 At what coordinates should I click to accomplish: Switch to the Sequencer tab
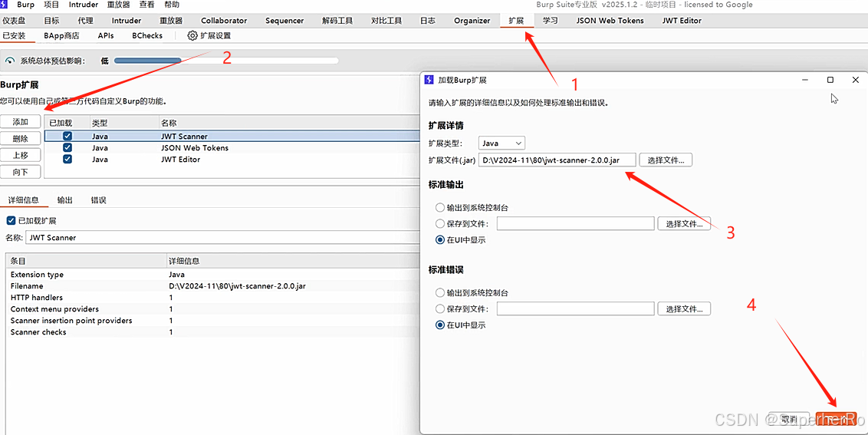coord(284,21)
